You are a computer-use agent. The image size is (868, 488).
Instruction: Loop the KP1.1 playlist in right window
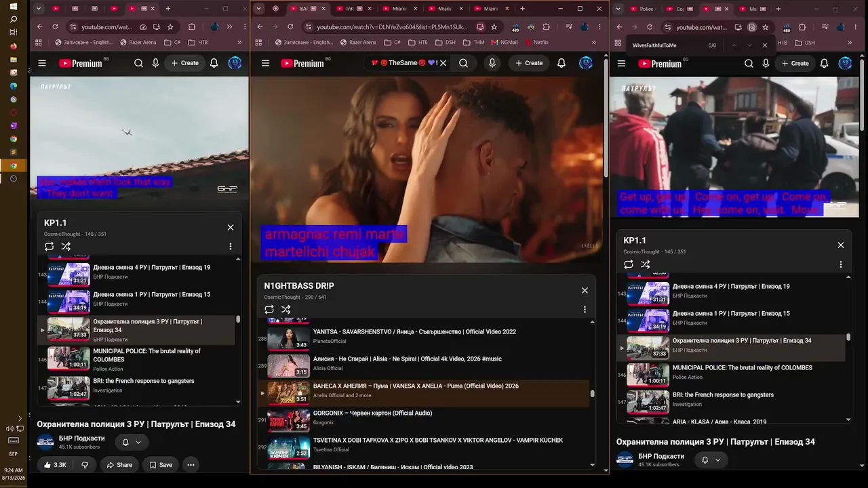pos(628,264)
